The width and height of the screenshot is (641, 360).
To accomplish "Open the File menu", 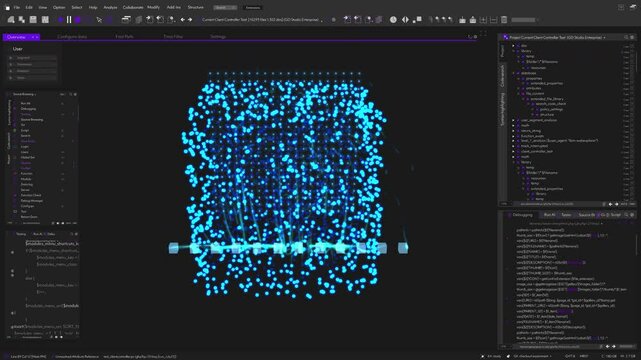I will click(x=17, y=7).
